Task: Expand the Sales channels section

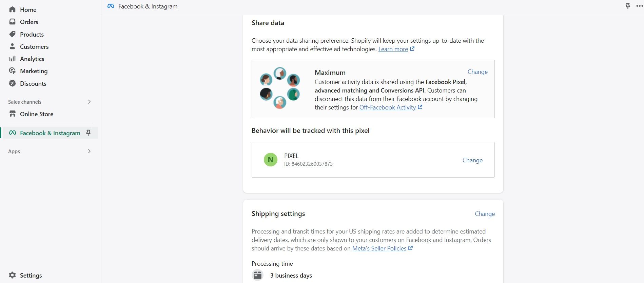Action: 89,102
